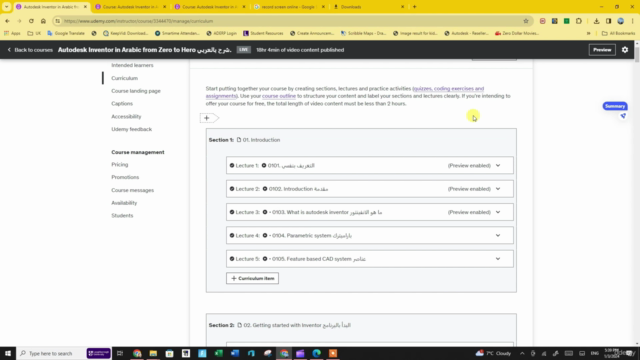Open Captions in the sidebar

tap(122, 104)
